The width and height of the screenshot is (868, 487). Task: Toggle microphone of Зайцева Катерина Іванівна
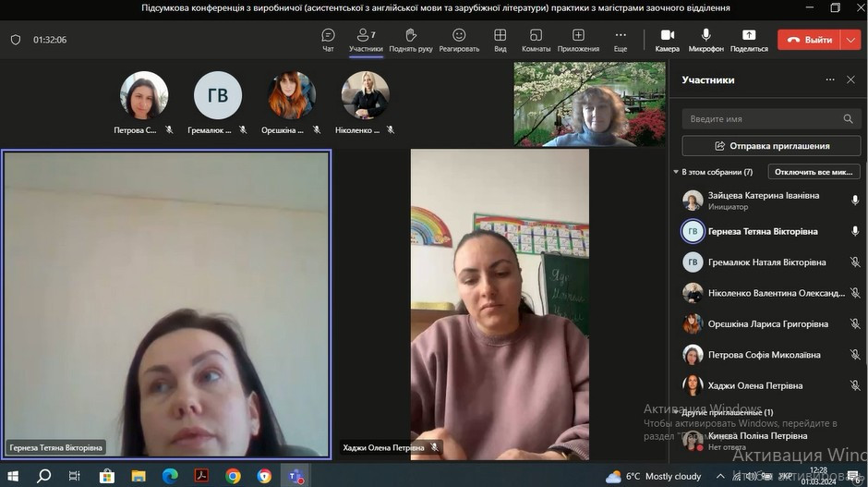tap(855, 201)
